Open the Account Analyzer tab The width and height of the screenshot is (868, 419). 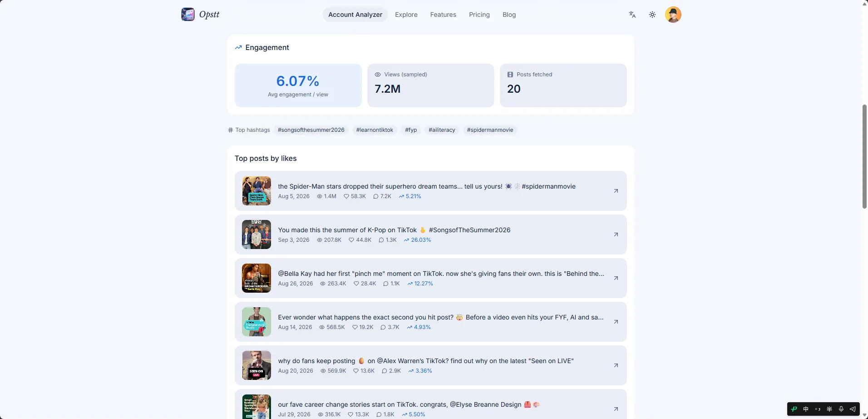355,15
